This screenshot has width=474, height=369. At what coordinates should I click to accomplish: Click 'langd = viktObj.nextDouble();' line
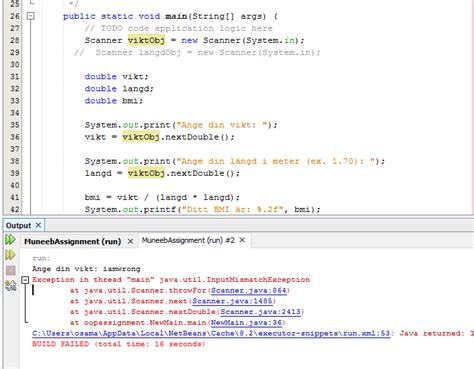coord(162,173)
